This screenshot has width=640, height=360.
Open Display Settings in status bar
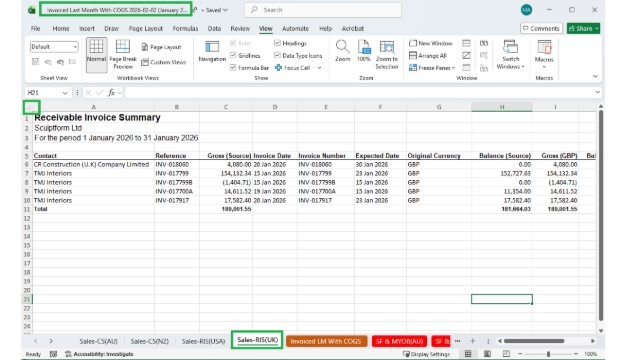coord(427,354)
